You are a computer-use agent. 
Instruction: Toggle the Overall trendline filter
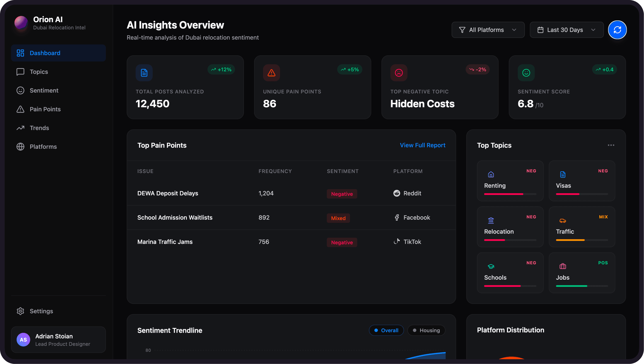tap(386, 330)
